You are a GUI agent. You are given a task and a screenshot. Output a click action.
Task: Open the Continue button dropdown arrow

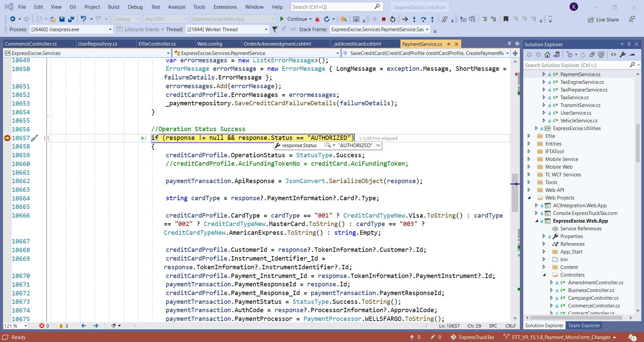click(311, 19)
